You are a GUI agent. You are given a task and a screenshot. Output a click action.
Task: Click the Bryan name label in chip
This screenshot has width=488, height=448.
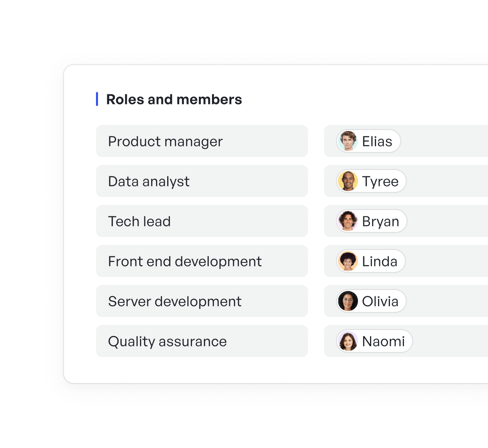(x=380, y=222)
